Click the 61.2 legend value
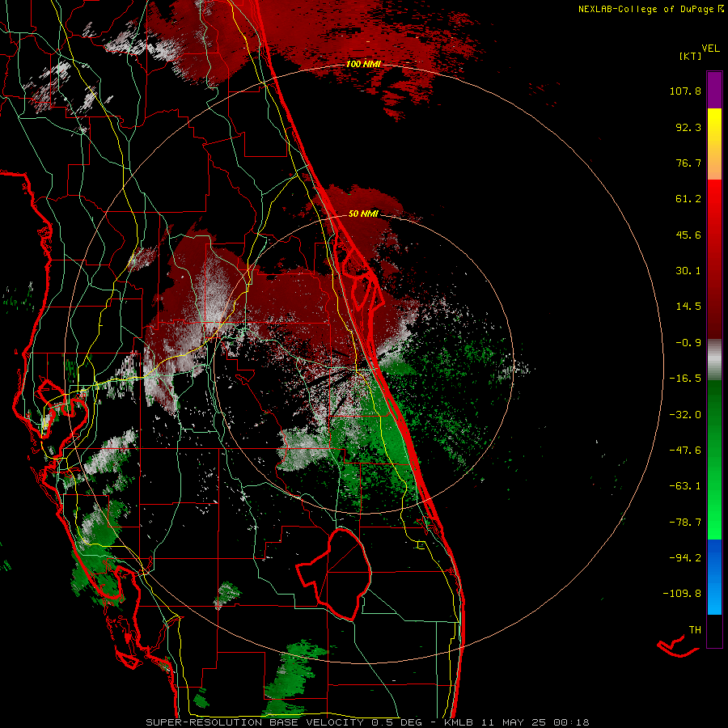 [688, 199]
